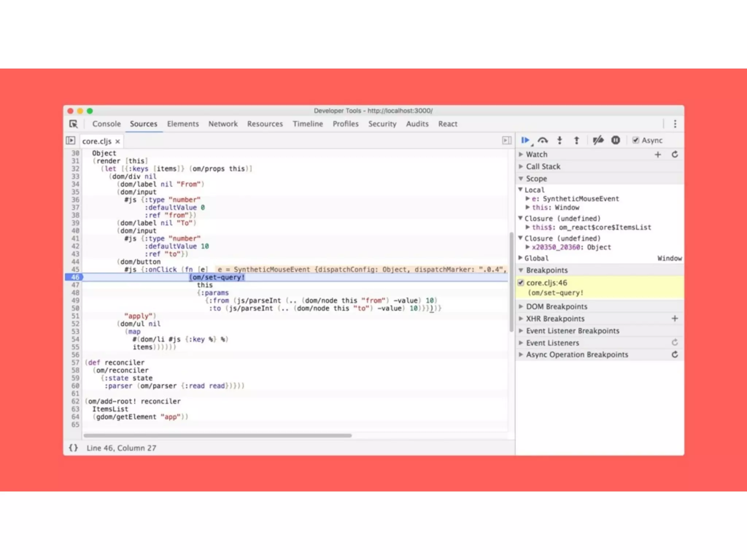Resume script execution with play icon
The image size is (747, 560).
click(525, 140)
